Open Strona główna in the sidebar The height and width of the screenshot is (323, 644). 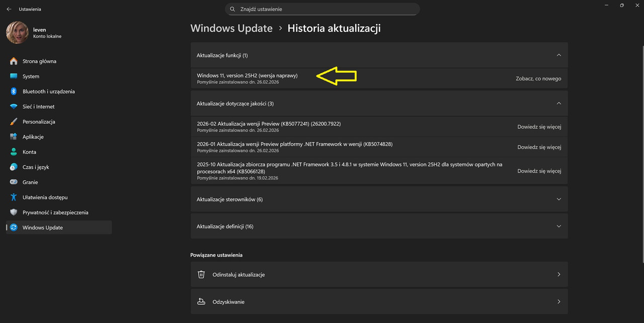pos(59,61)
